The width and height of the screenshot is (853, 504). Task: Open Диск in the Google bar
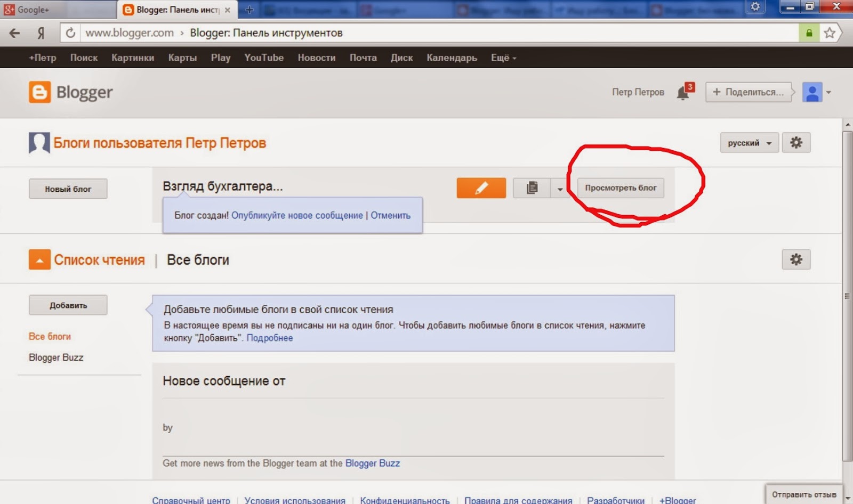click(401, 58)
